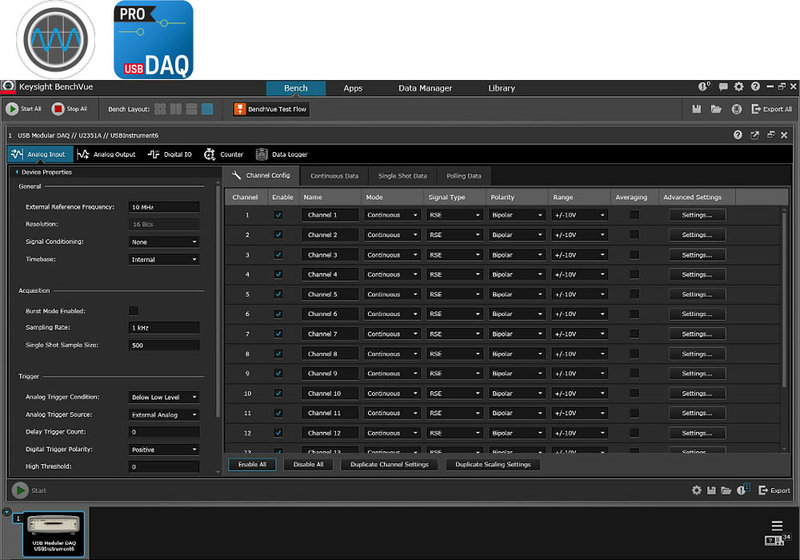
Task: Select the single-pane blue bench layout icon
Action: click(x=207, y=109)
